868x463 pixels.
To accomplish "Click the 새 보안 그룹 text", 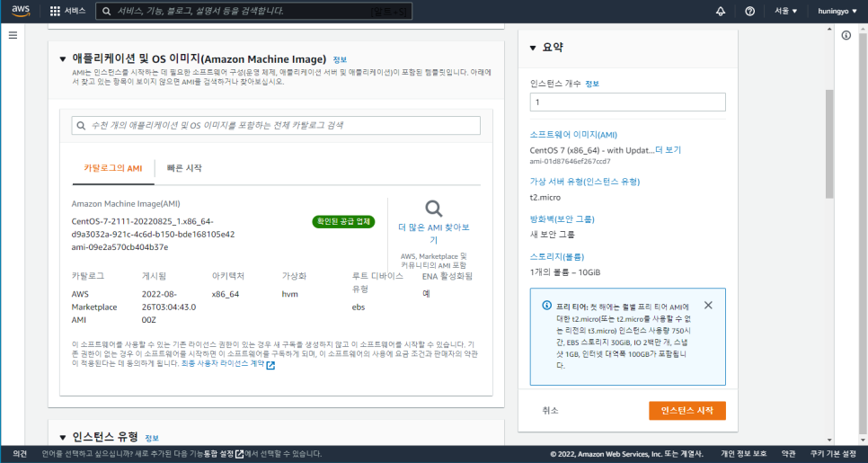I will (553, 235).
